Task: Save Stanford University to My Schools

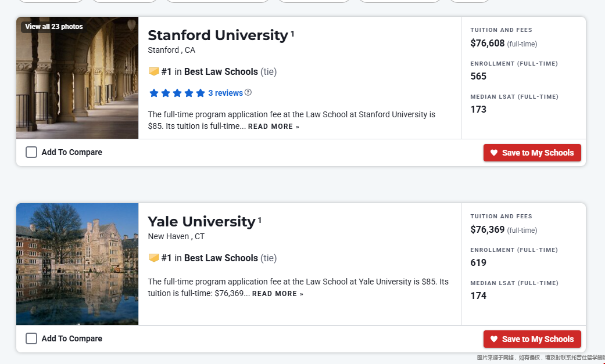Action: click(532, 153)
